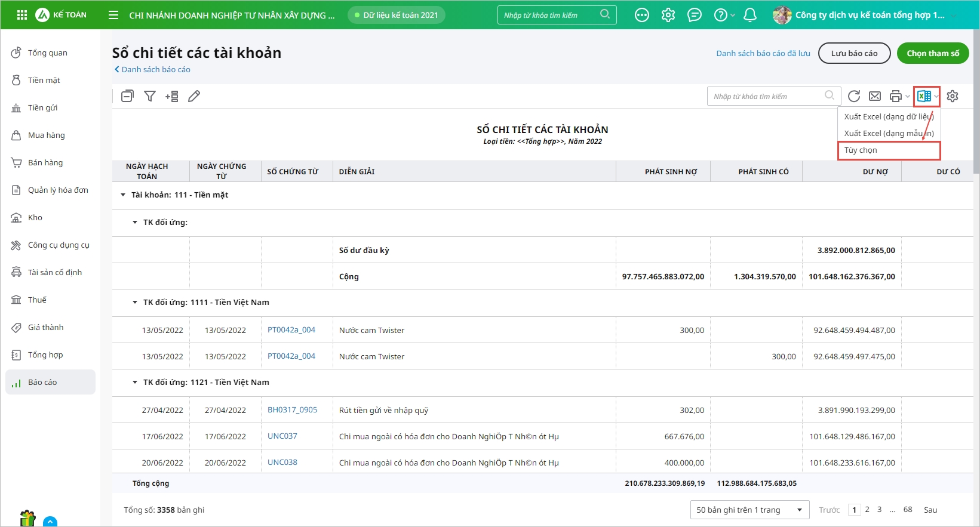Click the Chọn tham số button
Screen dimensions: 980x527
tap(933, 53)
